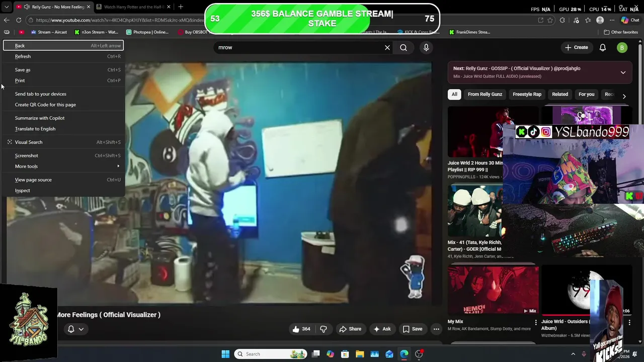Screen dimensions: 644x362
Task: Open My Mix options three-dot menu
Action: pyautogui.click(x=536, y=322)
